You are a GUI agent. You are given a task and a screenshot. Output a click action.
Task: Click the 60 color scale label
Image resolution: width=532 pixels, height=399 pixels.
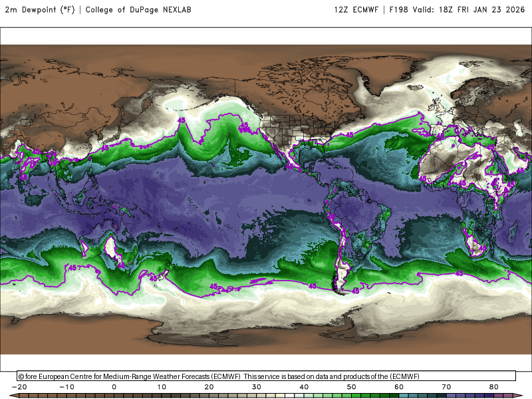pyautogui.click(x=399, y=387)
